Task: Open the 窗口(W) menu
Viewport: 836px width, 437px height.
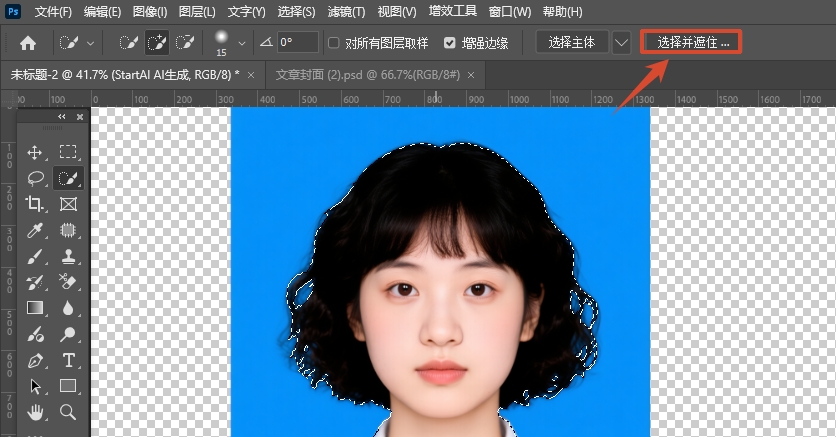Action: click(510, 11)
